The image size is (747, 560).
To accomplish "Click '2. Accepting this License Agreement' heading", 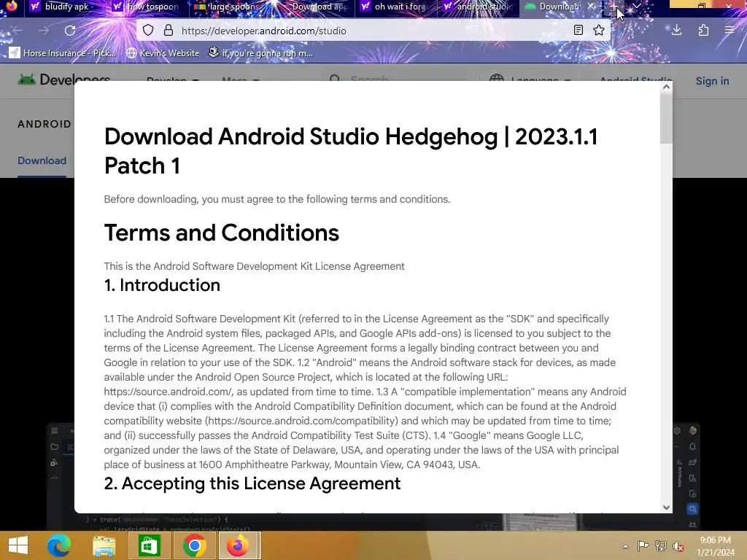I will click(252, 483).
